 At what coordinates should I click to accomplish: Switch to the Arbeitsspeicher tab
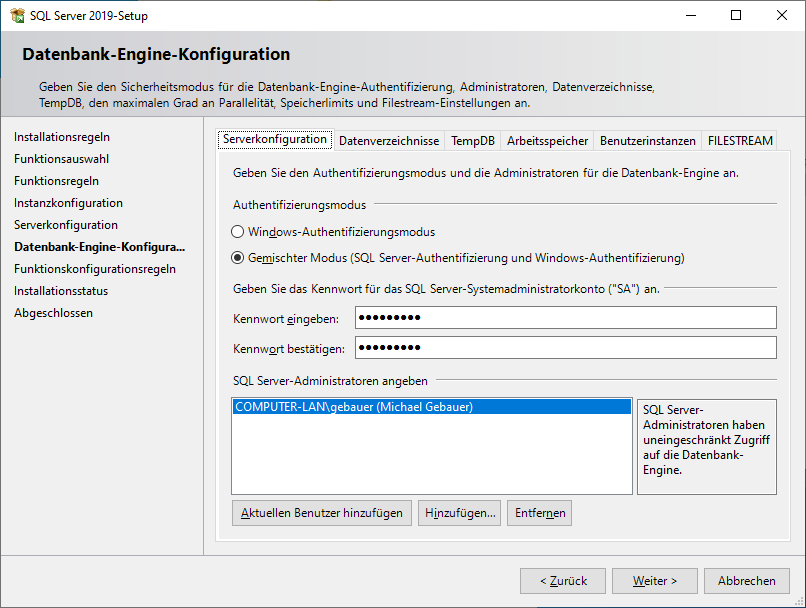pyautogui.click(x=547, y=141)
